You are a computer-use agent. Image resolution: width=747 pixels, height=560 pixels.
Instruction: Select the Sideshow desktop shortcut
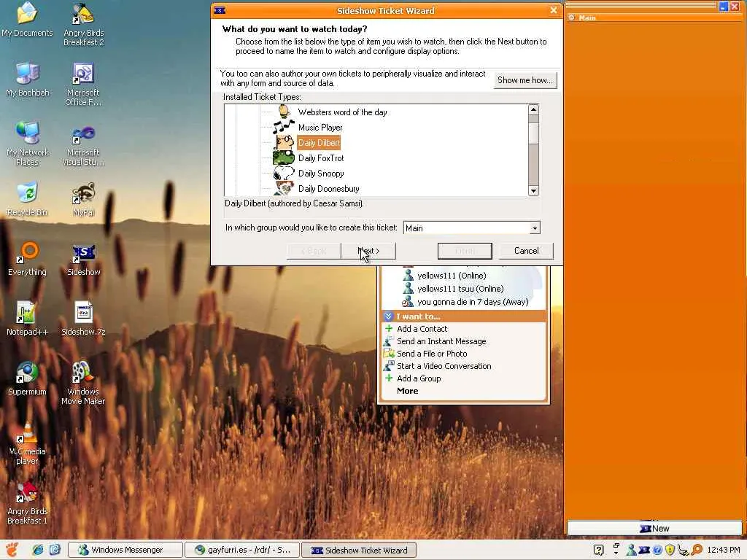coord(83,260)
